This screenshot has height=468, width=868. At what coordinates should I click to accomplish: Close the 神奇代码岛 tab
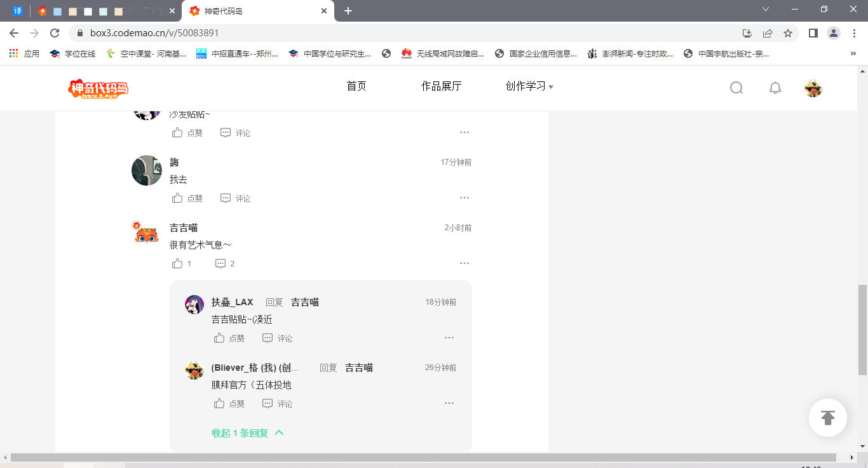[x=324, y=11]
